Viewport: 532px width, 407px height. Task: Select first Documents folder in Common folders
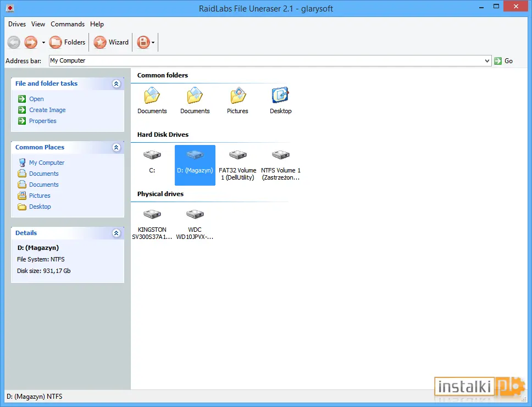[152, 101]
